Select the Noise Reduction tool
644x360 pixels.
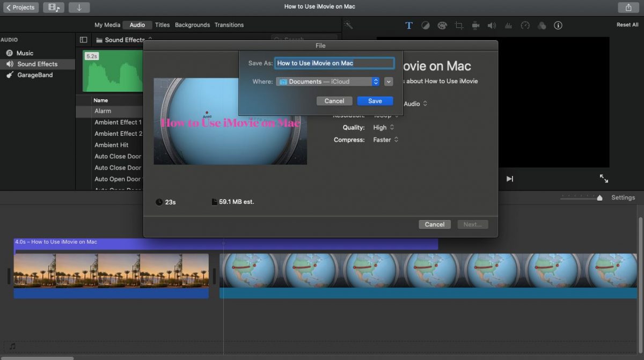click(x=508, y=25)
